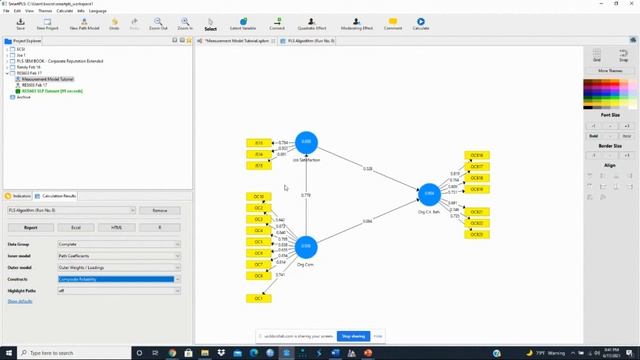
Task: Open the Language menu
Action: coord(98,11)
